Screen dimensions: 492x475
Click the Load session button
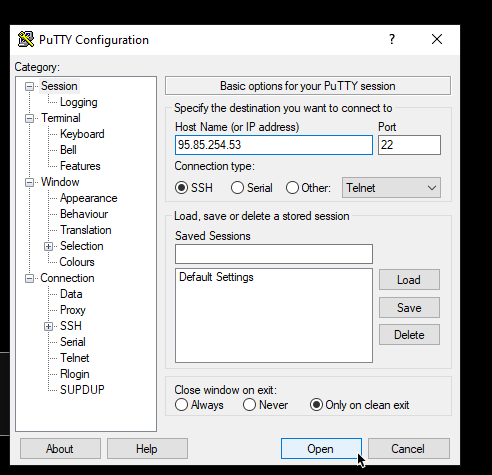409,280
